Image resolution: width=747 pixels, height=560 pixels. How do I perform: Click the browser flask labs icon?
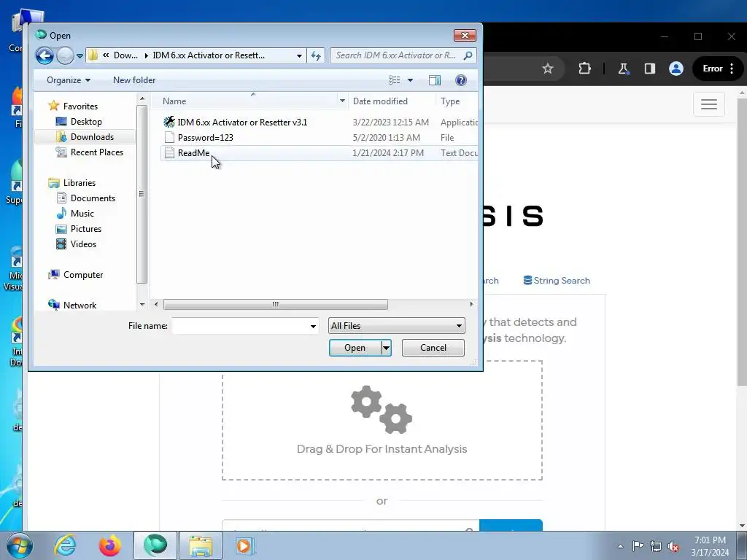(623, 69)
